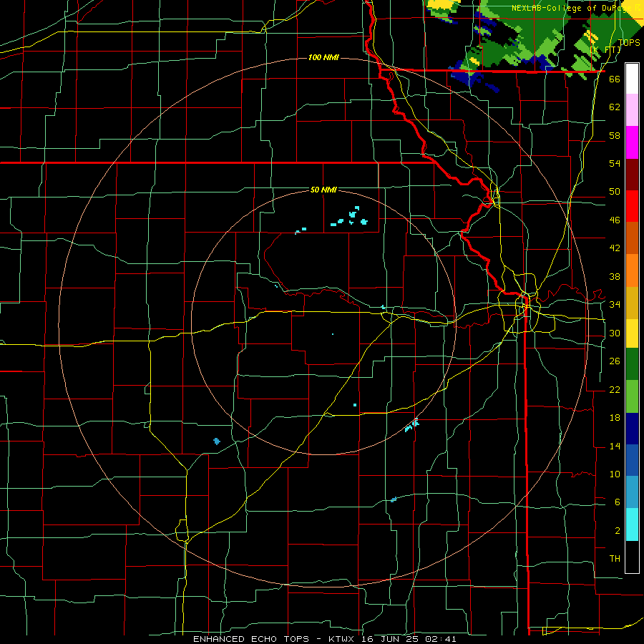
Task: Click legend value "26"
Action: tap(615, 361)
